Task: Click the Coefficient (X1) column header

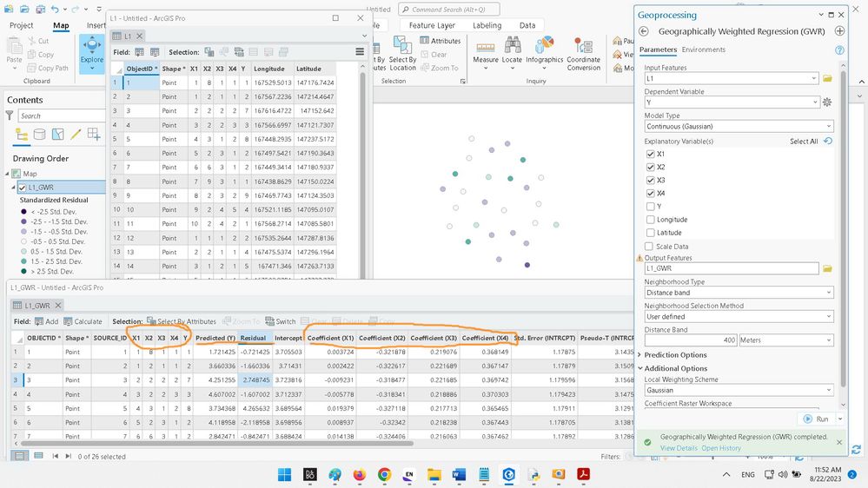Action: [330, 338]
